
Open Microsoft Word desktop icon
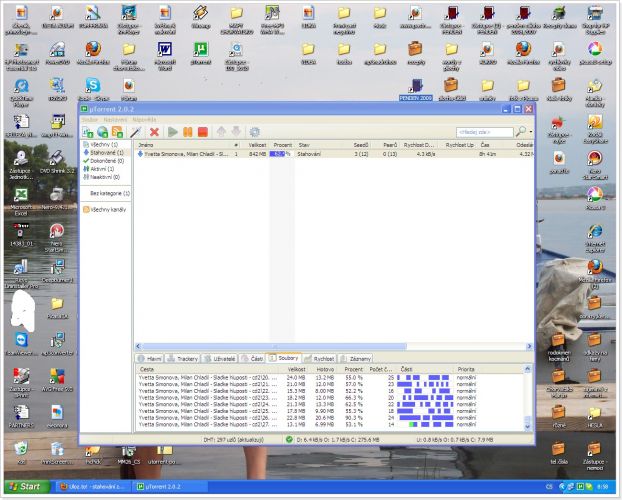165,56
